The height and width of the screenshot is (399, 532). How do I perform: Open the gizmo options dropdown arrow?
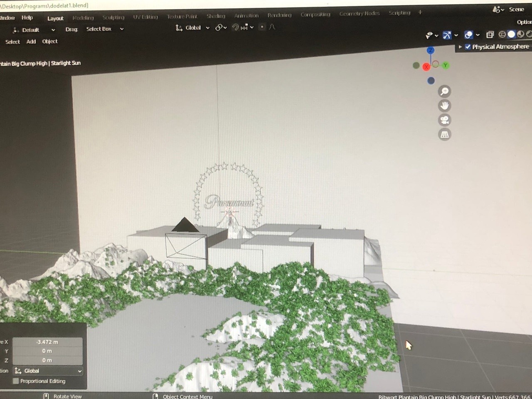(x=456, y=35)
